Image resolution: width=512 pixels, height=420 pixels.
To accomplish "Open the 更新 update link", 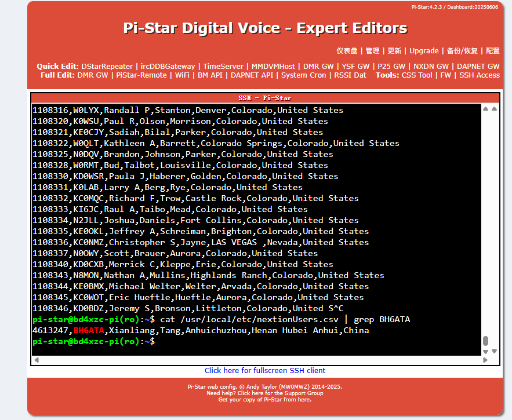I will click(x=394, y=51).
